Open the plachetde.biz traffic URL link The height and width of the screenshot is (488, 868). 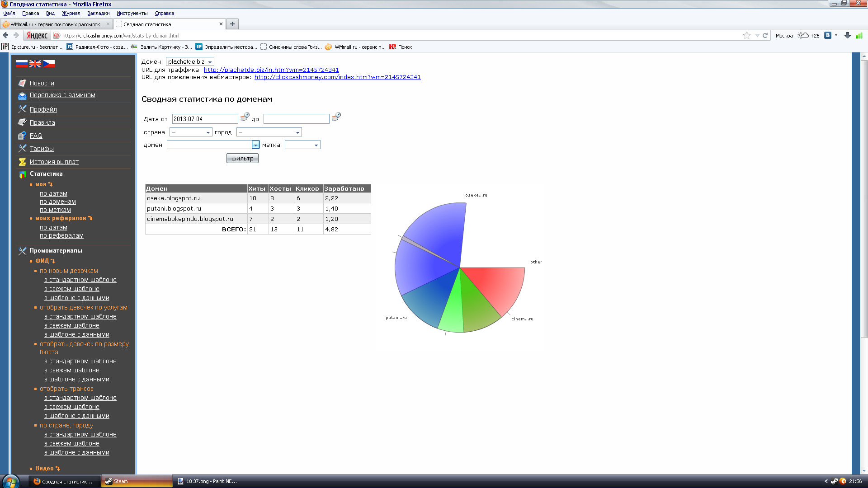(271, 70)
